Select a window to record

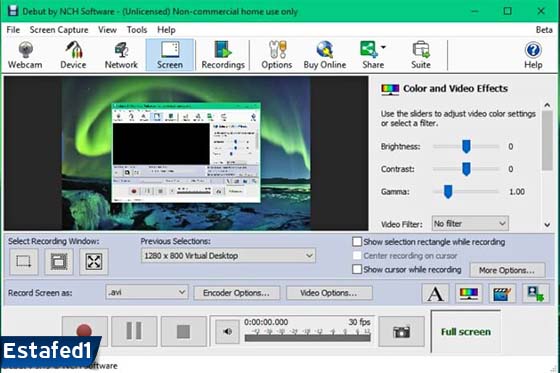(x=59, y=262)
